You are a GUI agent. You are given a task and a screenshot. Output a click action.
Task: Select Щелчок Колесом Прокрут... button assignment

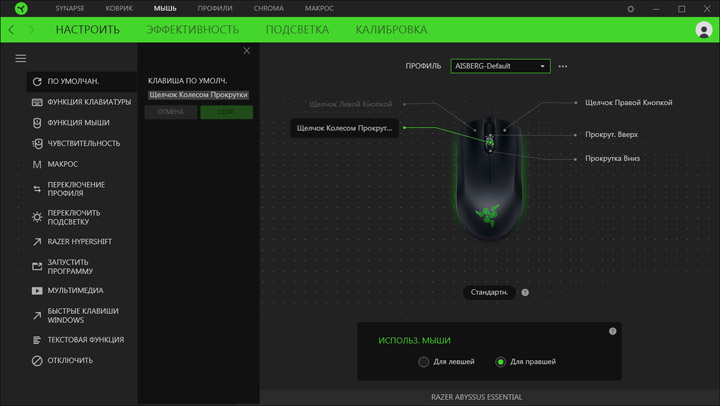point(344,128)
